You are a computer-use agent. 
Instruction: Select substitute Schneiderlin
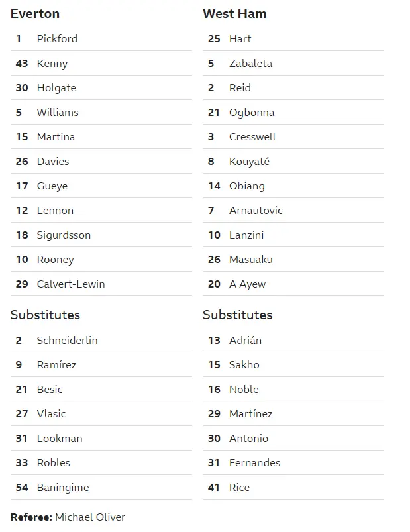tap(67, 341)
